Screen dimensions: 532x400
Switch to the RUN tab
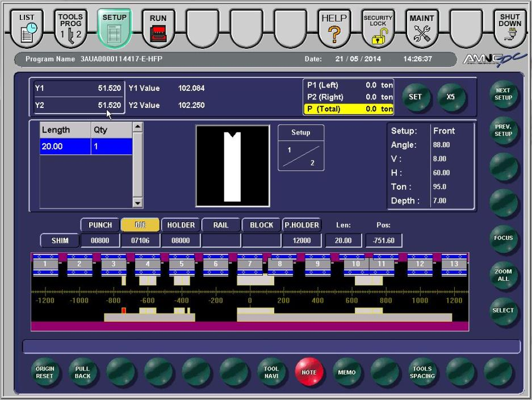pos(158,29)
